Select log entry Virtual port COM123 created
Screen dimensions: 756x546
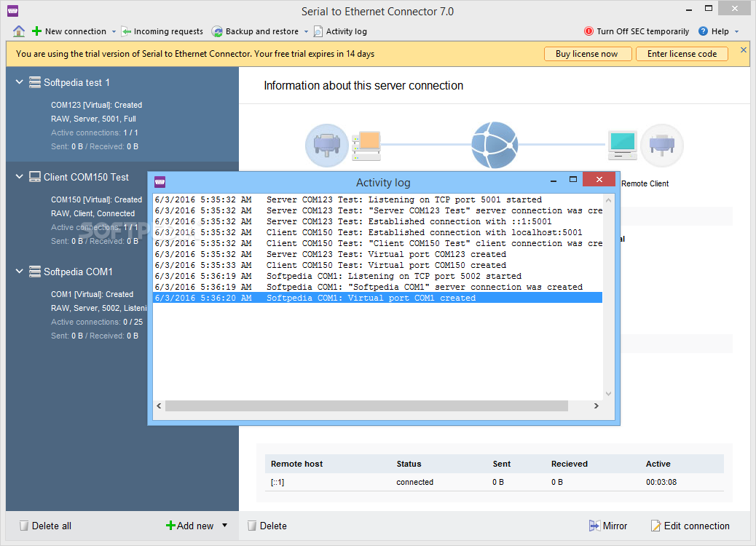[x=377, y=255]
